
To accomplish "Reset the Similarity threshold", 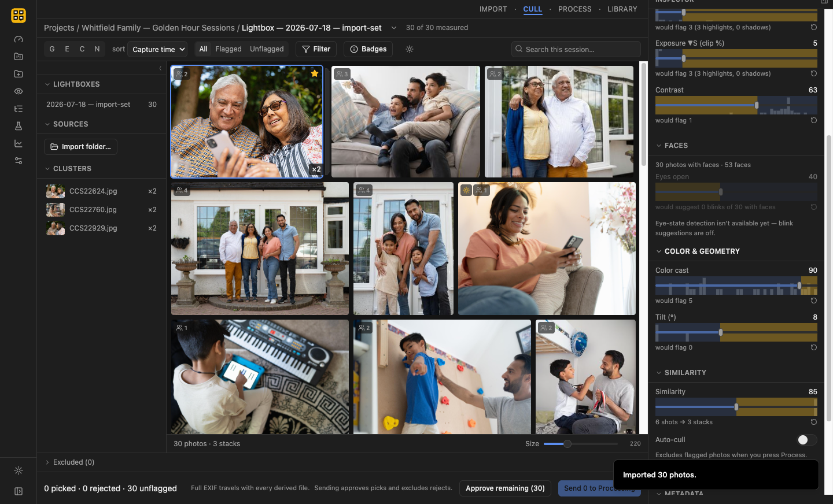I will 813,422.
